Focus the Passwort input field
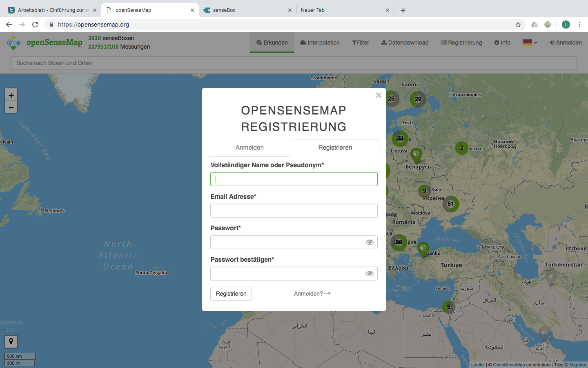The image size is (588, 368). 294,242
